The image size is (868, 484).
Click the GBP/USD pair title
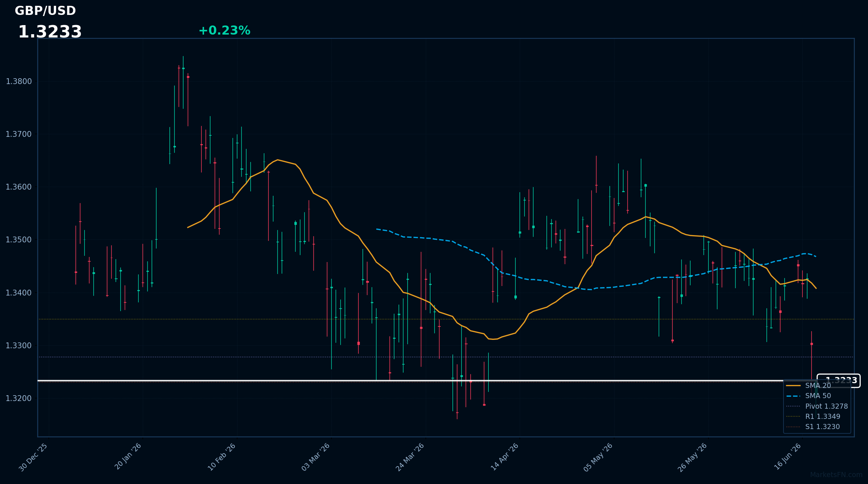(x=45, y=11)
